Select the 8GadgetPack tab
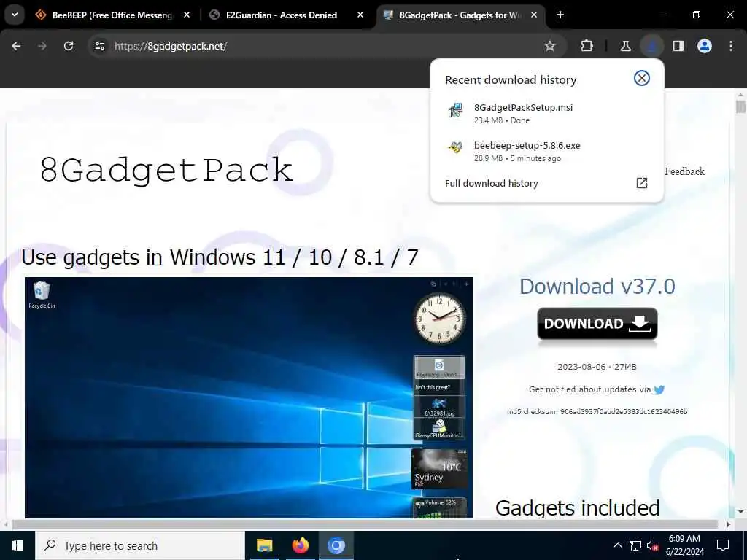This screenshot has width=747, height=560. pos(460,15)
